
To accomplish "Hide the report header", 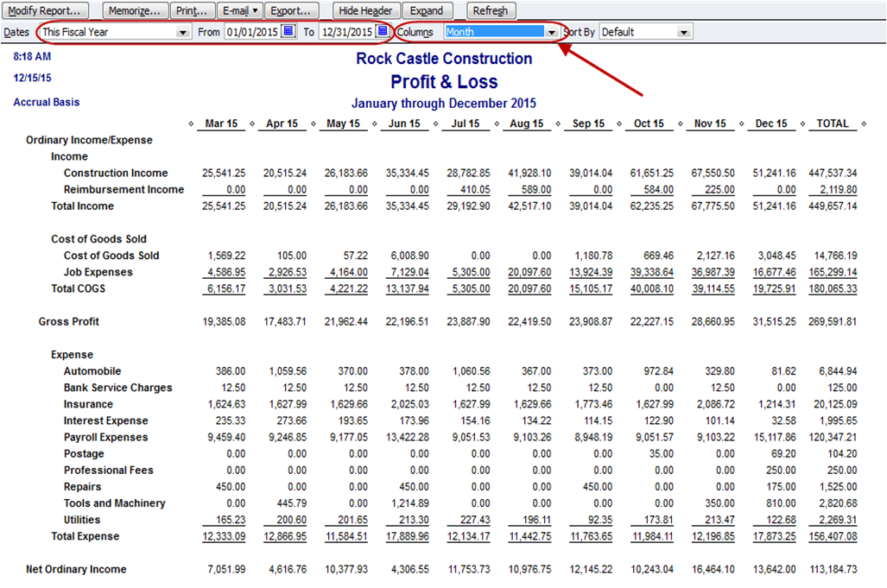I will (365, 10).
